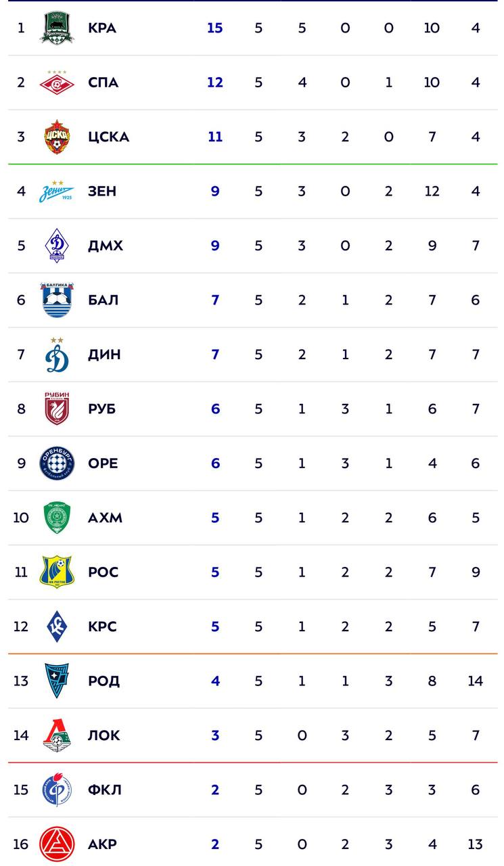Image resolution: width=504 pixels, height=866 pixels.
Task: Click the КРА team name
Action: point(102,28)
